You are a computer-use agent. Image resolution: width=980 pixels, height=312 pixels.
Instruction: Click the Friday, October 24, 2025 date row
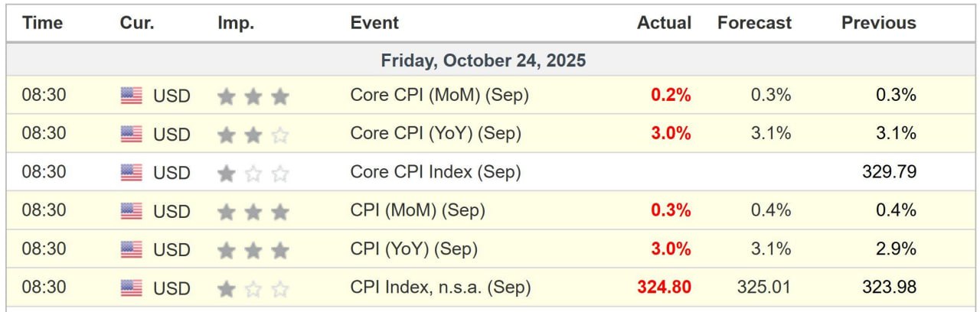click(483, 60)
